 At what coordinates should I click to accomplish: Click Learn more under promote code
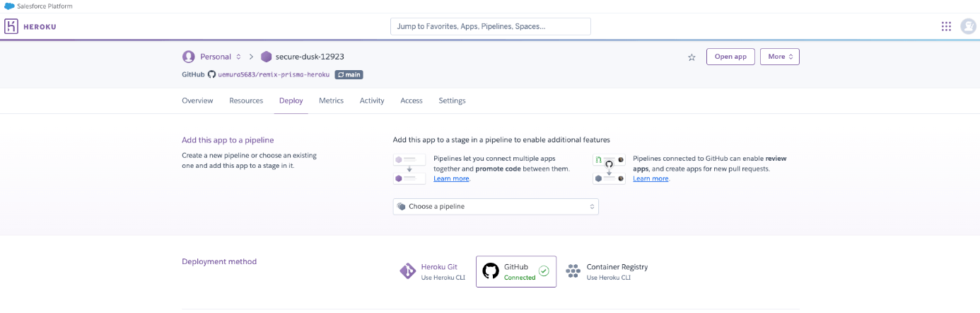(x=451, y=178)
